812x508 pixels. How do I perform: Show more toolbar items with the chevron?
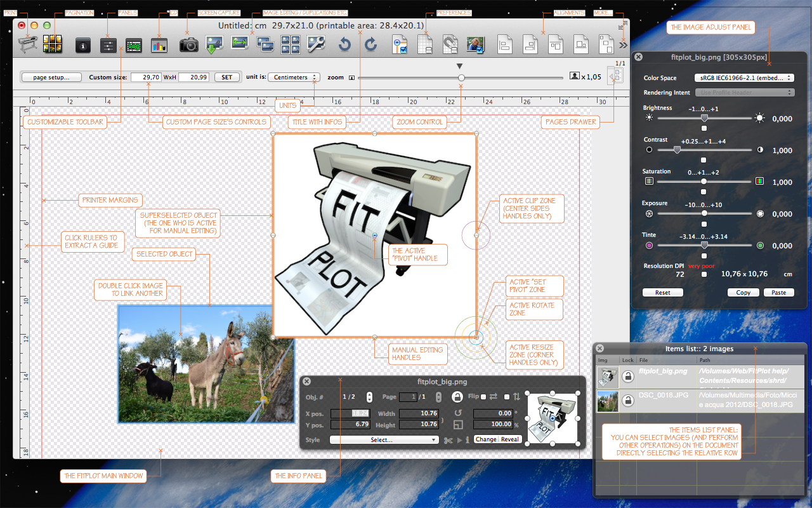click(623, 45)
